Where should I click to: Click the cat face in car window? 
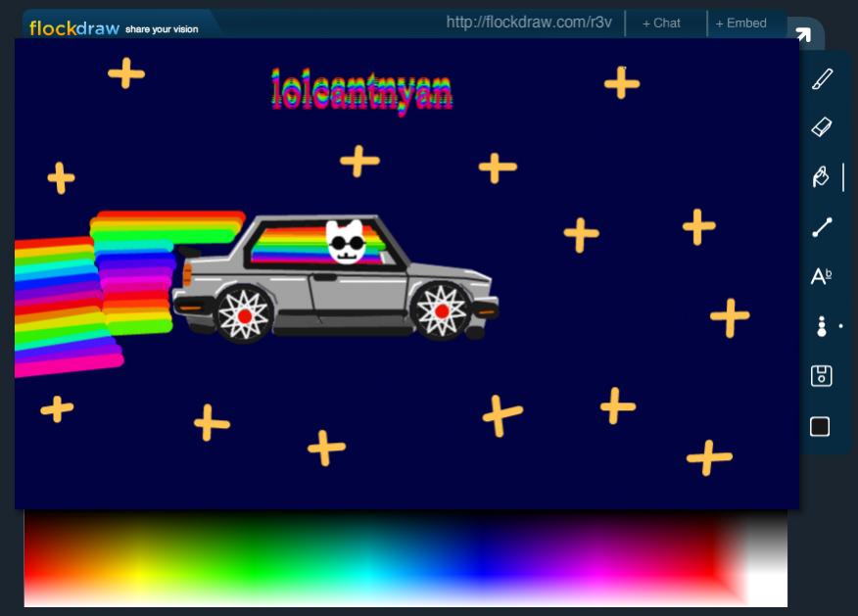pos(345,242)
